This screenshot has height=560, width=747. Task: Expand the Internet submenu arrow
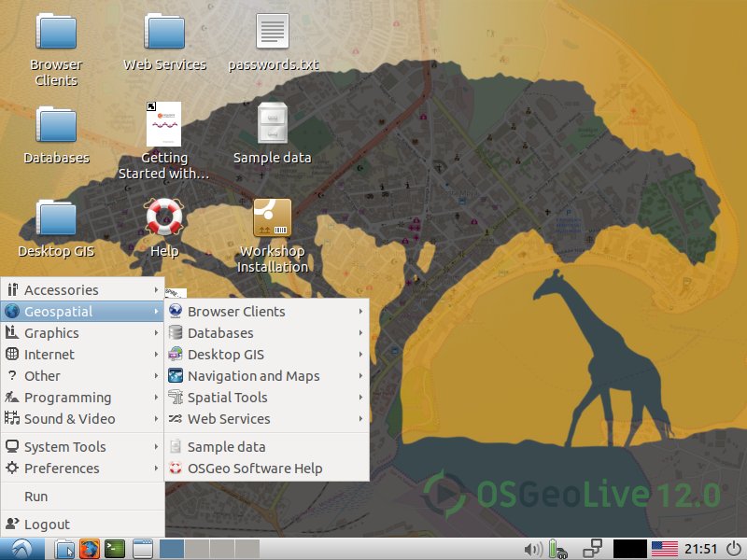click(x=156, y=355)
